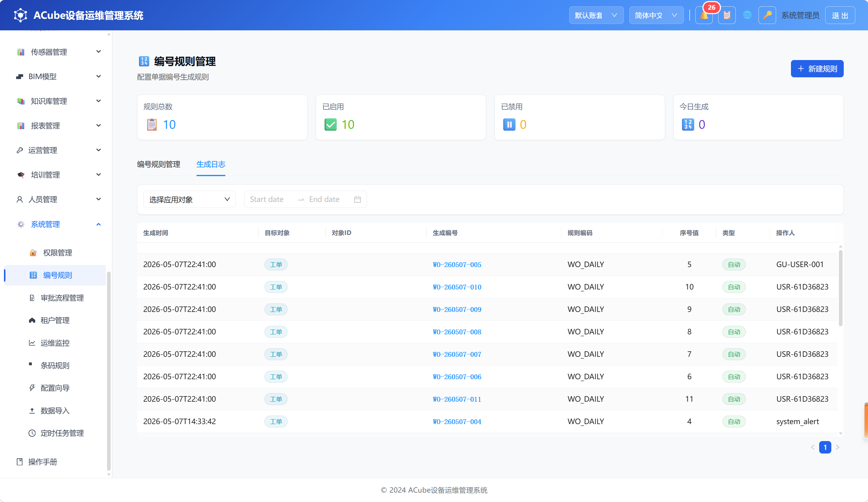Open generated number WO-260507-011
The width and height of the screenshot is (868, 502).
pyautogui.click(x=457, y=399)
